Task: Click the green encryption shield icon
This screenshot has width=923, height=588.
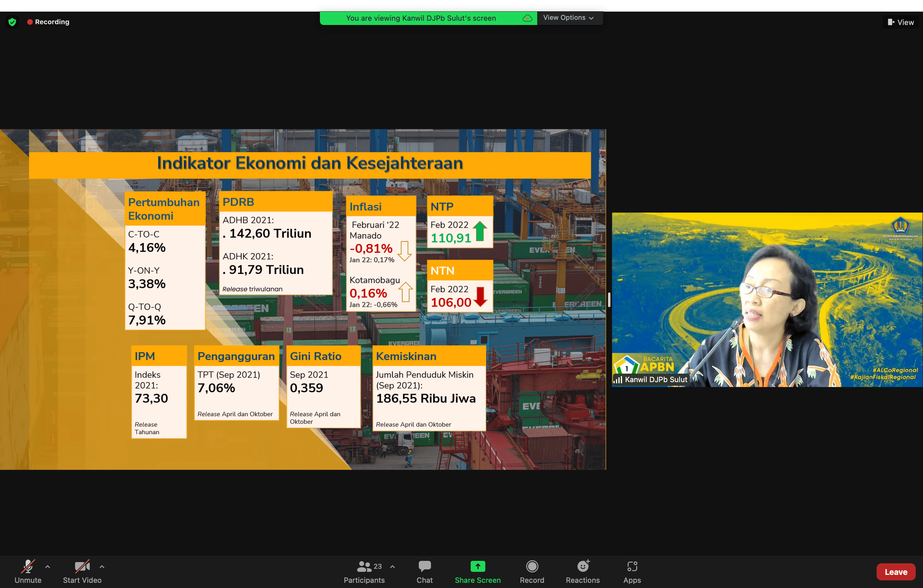Action: 12,22
